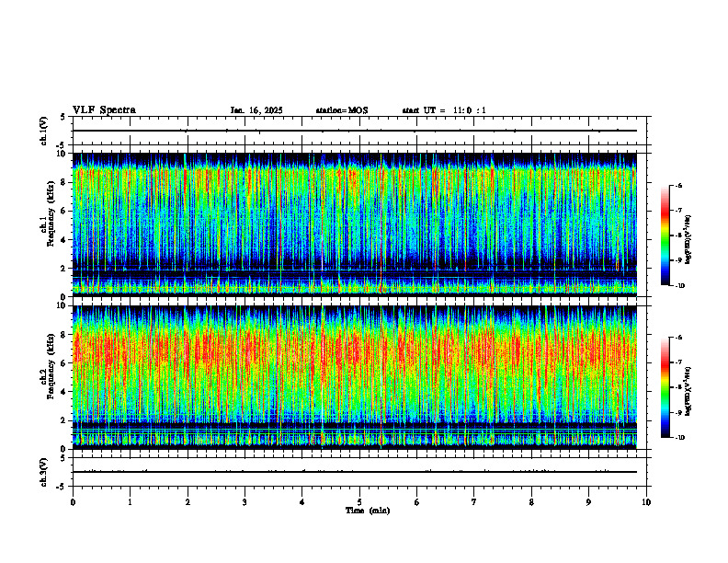Viewport: 728px width, 563px height.
Task: Click time axis tick label "2"
Action: (188, 502)
